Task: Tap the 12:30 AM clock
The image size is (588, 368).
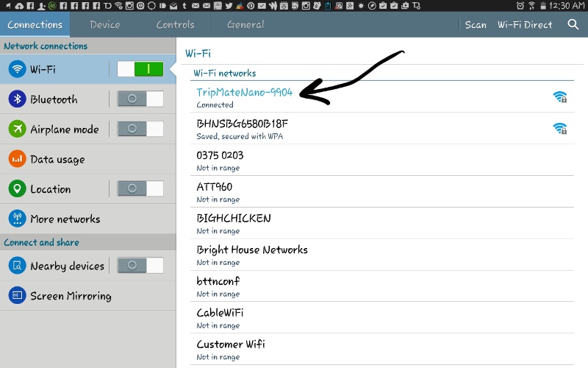Action: click(x=567, y=6)
